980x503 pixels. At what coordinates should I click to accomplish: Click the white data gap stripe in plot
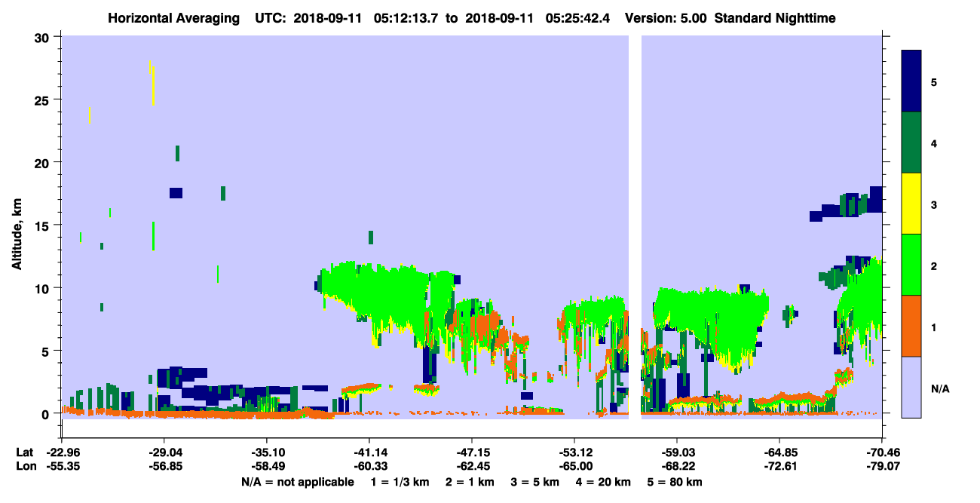click(635, 227)
